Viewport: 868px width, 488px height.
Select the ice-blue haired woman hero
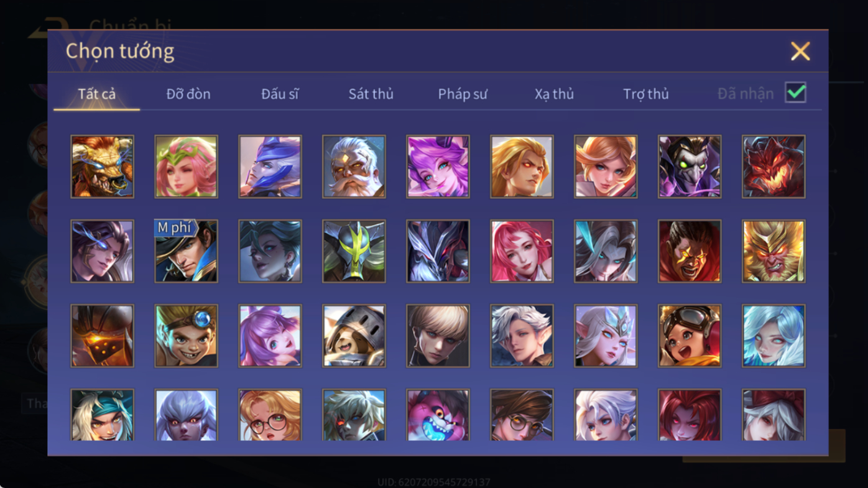pyautogui.click(x=773, y=336)
